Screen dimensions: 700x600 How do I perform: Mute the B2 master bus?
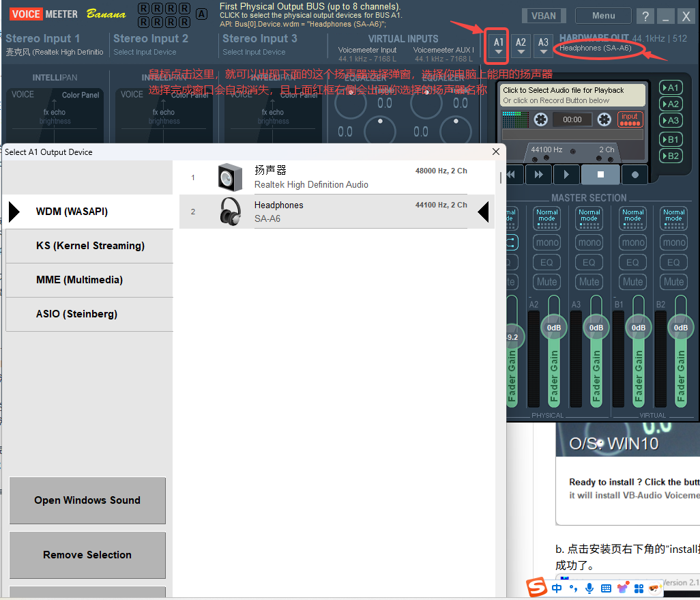click(673, 282)
